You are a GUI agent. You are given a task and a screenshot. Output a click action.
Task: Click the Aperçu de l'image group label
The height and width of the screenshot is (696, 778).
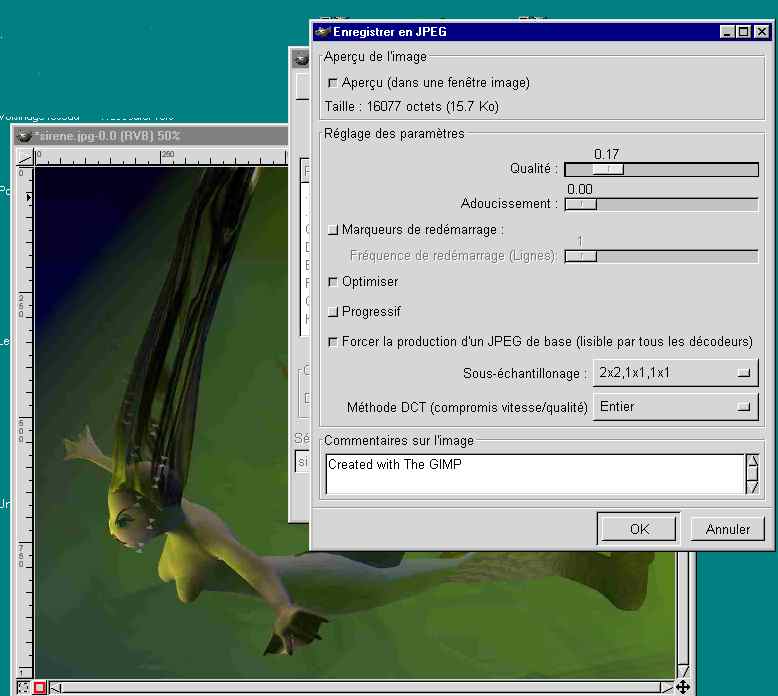(x=375, y=57)
